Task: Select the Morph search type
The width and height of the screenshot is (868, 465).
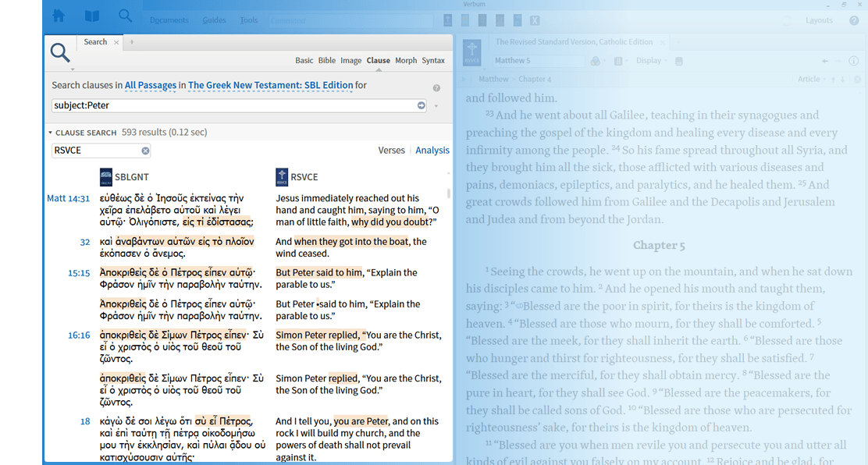Action: [x=406, y=61]
